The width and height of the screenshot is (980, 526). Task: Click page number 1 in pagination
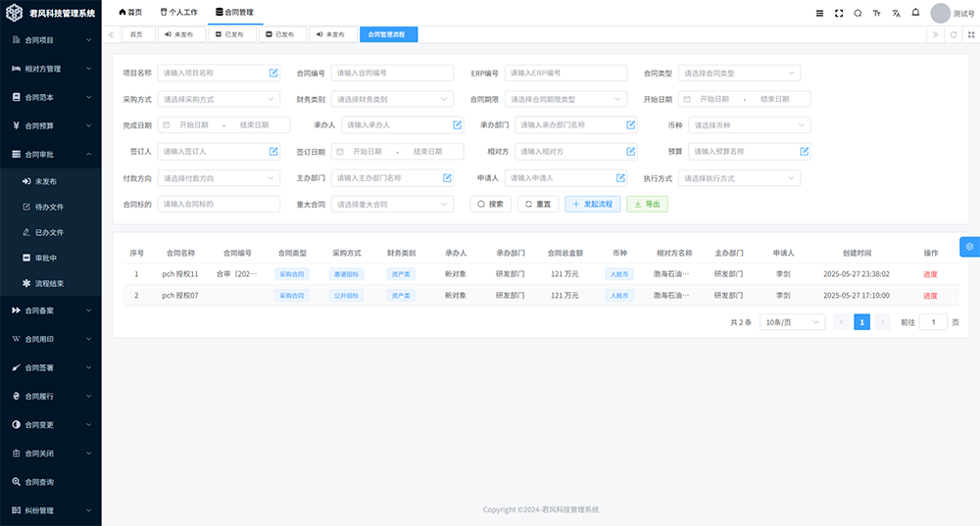tap(861, 322)
